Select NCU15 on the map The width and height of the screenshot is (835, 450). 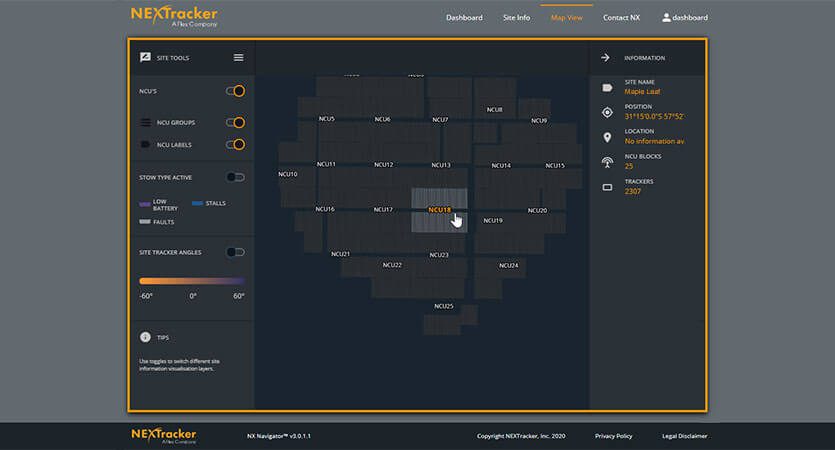pyautogui.click(x=555, y=166)
